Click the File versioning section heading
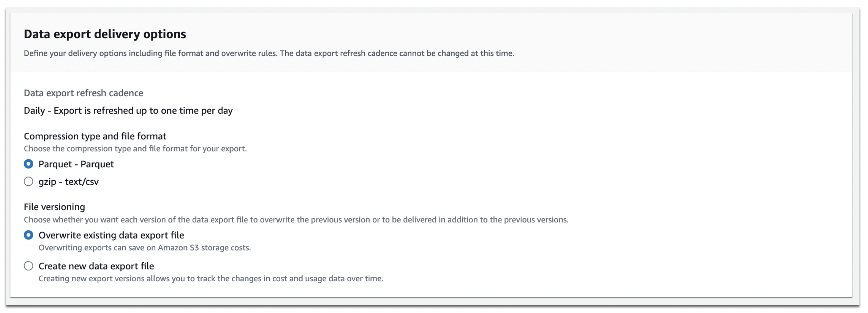 54,207
